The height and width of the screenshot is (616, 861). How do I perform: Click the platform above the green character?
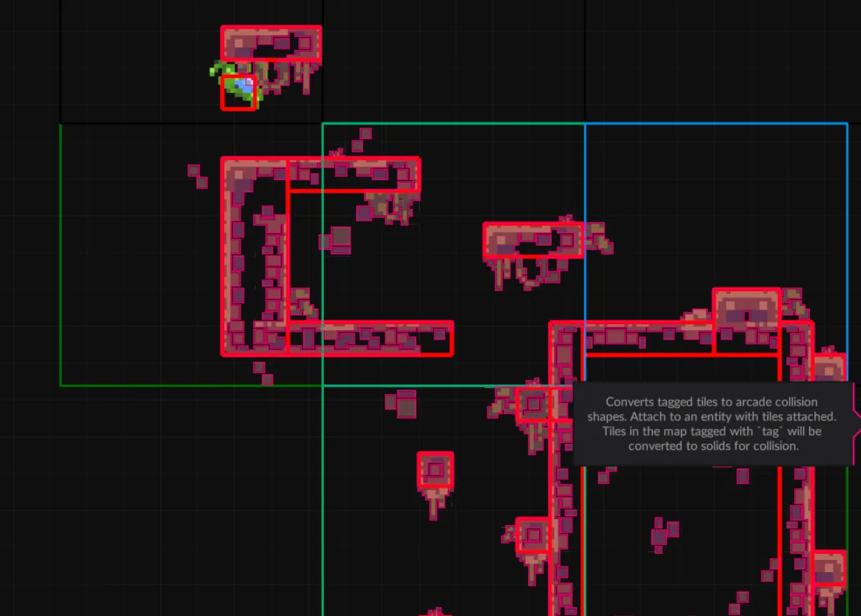tap(271, 43)
